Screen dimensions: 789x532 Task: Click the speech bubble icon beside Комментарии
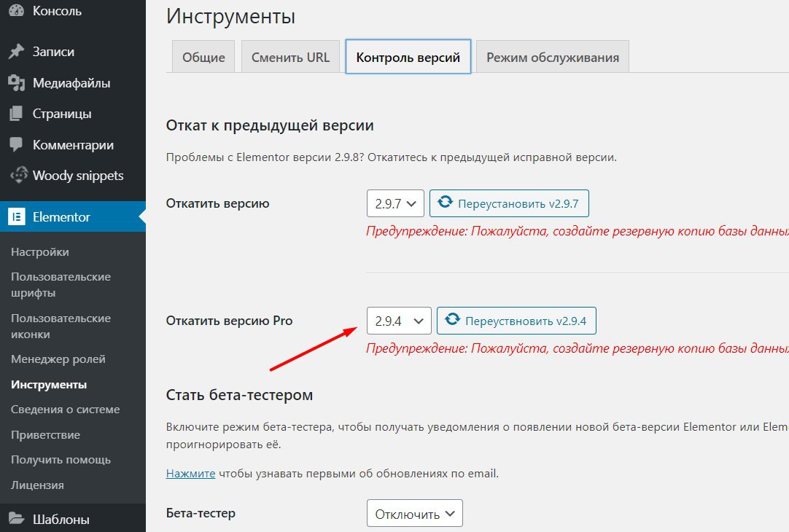[16, 145]
